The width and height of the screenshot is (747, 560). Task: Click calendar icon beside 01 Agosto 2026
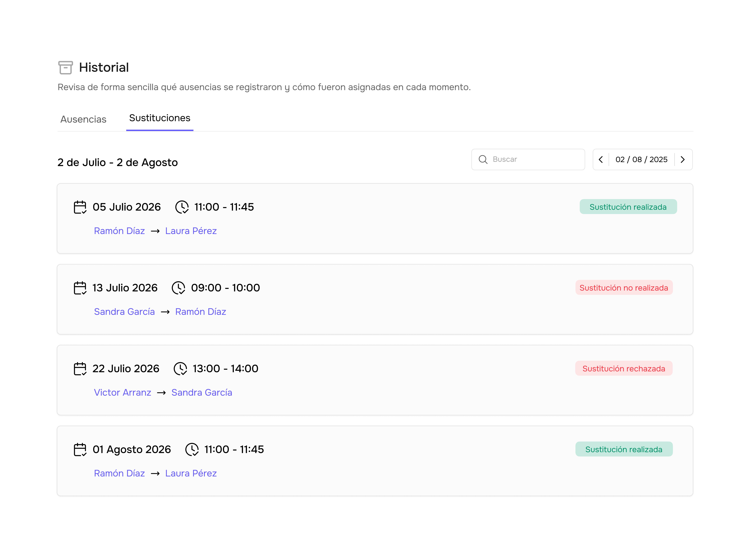point(80,449)
